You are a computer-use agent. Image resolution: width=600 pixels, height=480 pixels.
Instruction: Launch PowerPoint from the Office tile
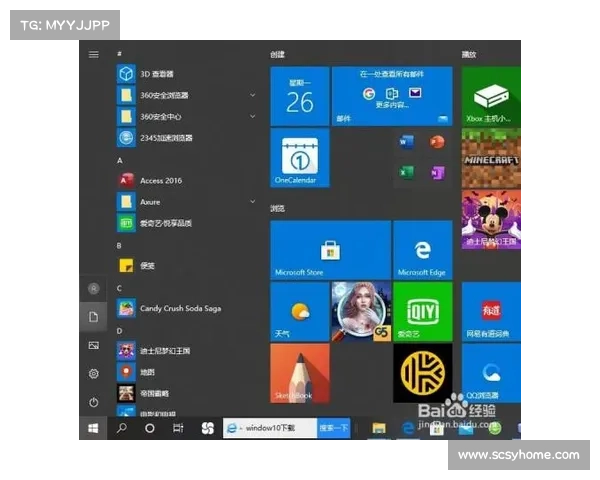coord(437,142)
